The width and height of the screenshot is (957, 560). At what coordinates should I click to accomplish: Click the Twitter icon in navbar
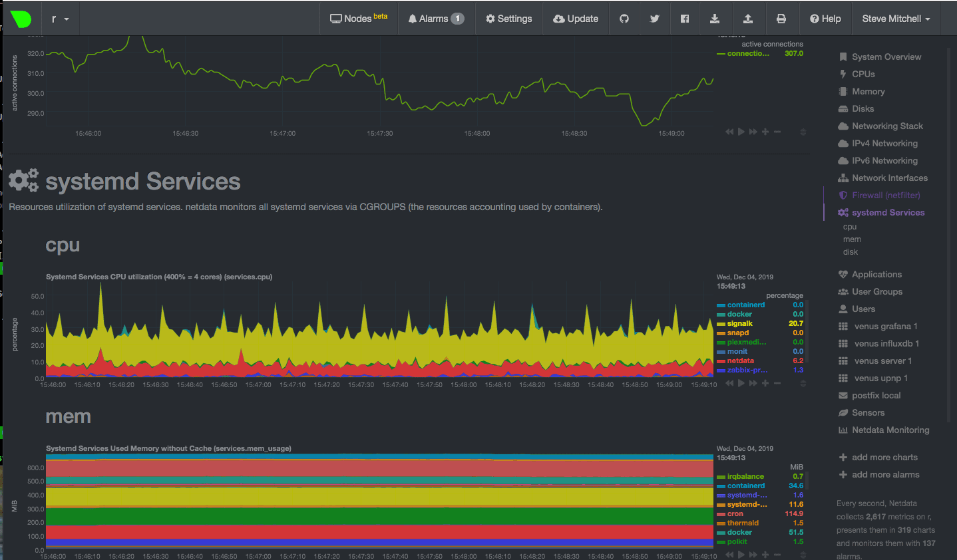(x=654, y=19)
